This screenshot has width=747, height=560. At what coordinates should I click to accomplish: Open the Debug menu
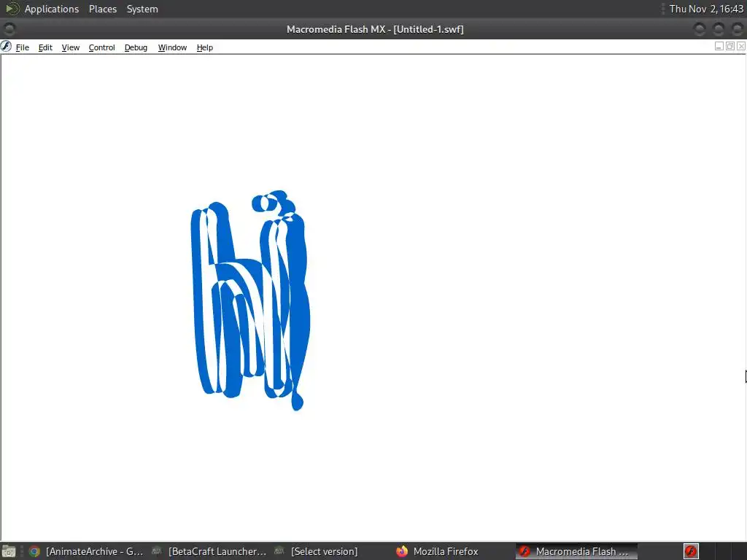coord(136,47)
